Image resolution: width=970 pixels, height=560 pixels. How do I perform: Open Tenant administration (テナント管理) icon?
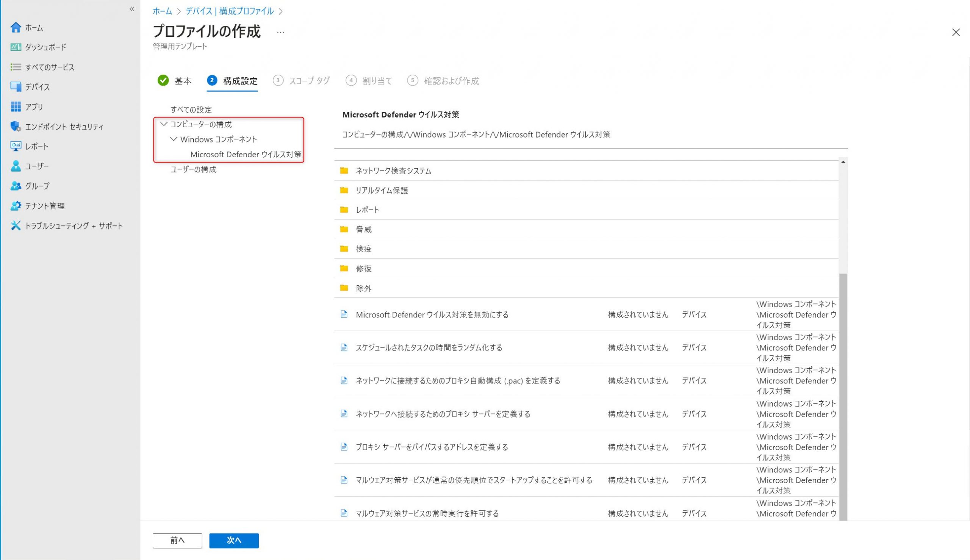tap(16, 206)
